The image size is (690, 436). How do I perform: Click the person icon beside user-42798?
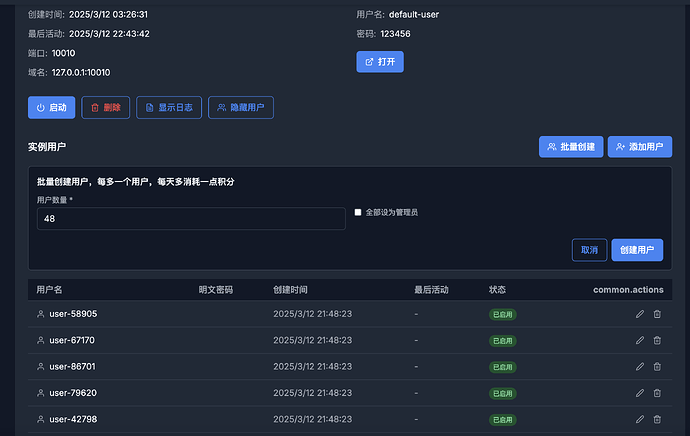(x=40, y=419)
